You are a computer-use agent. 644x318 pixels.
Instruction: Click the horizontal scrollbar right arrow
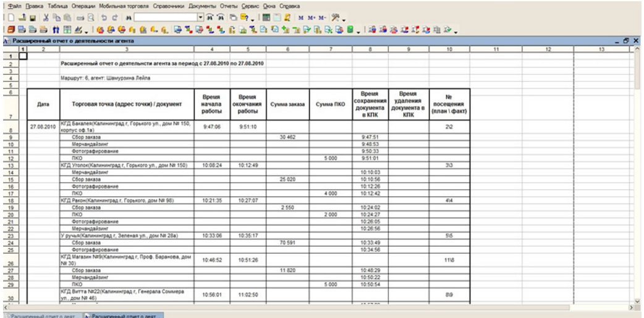632,307
